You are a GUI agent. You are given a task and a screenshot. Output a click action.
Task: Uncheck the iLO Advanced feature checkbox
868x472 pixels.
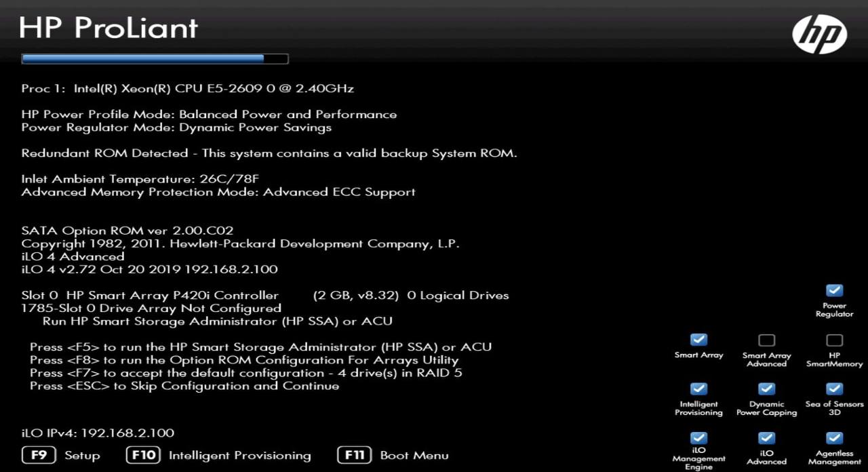[x=766, y=438]
